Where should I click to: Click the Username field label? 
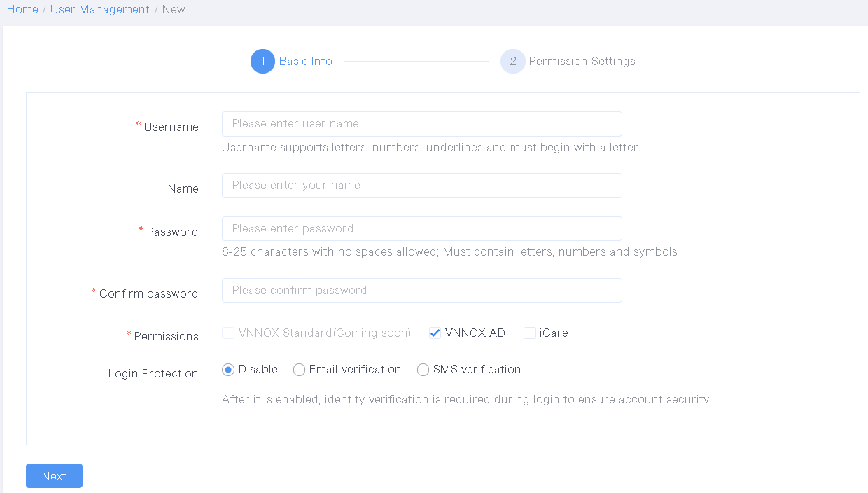click(x=171, y=127)
